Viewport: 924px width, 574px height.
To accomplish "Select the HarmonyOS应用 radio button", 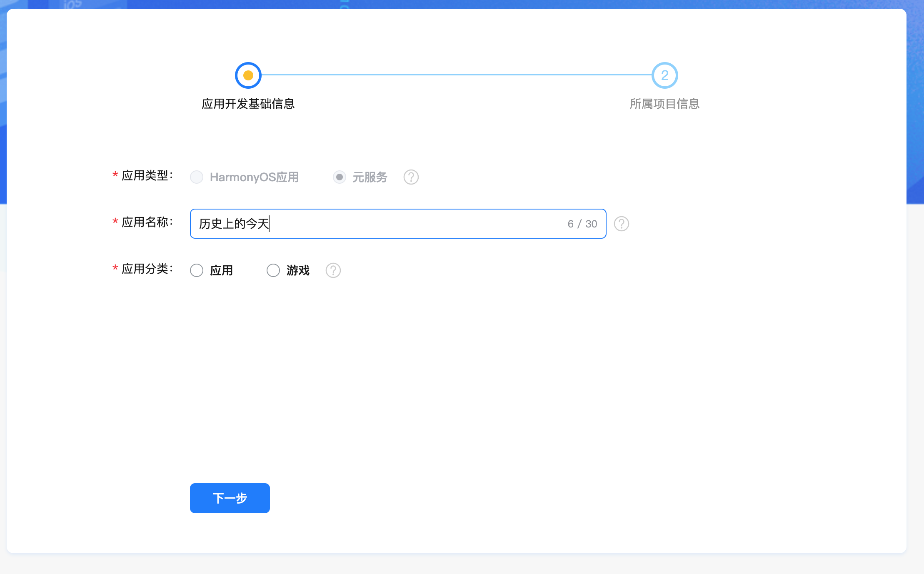I will [x=197, y=177].
